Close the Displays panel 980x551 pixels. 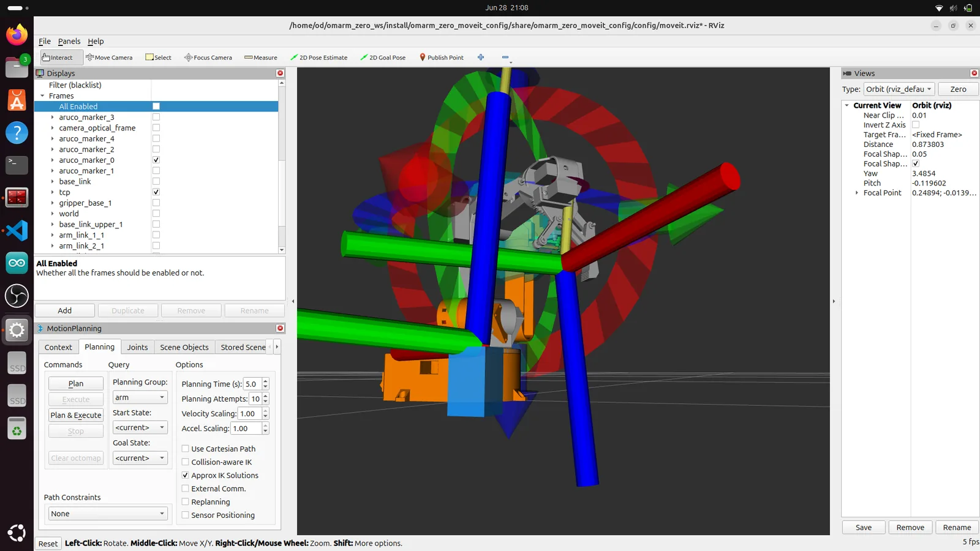coord(281,73)
